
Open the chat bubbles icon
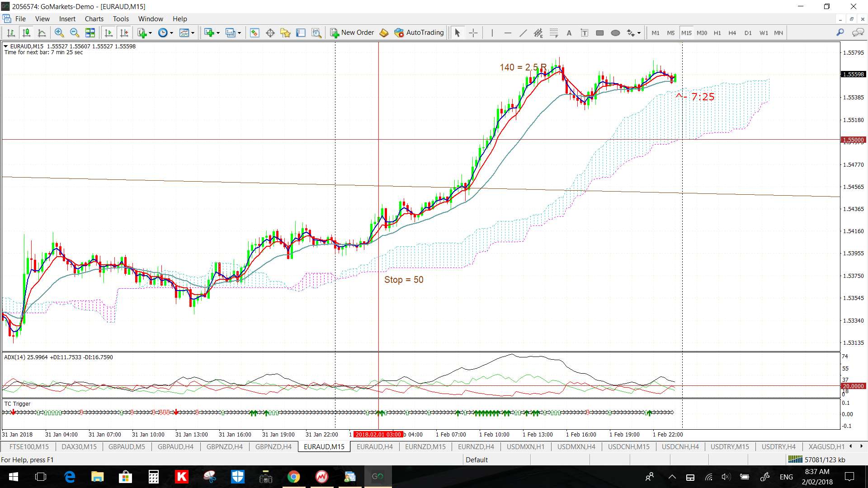(x=858, y=32)
